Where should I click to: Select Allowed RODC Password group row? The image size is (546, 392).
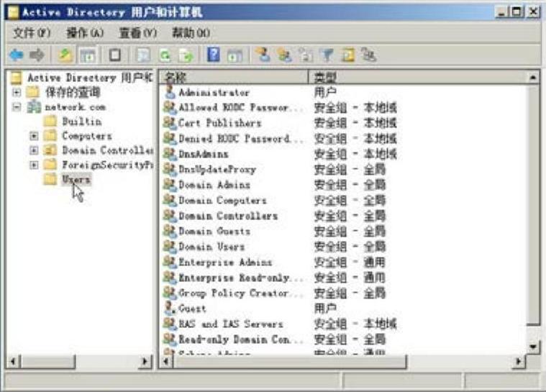[241, 108]
